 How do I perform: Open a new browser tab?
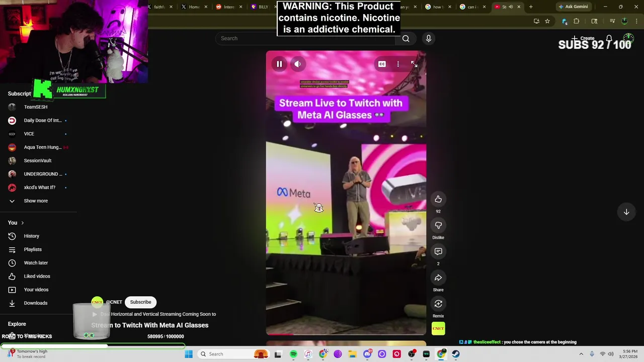click(531, 7)
